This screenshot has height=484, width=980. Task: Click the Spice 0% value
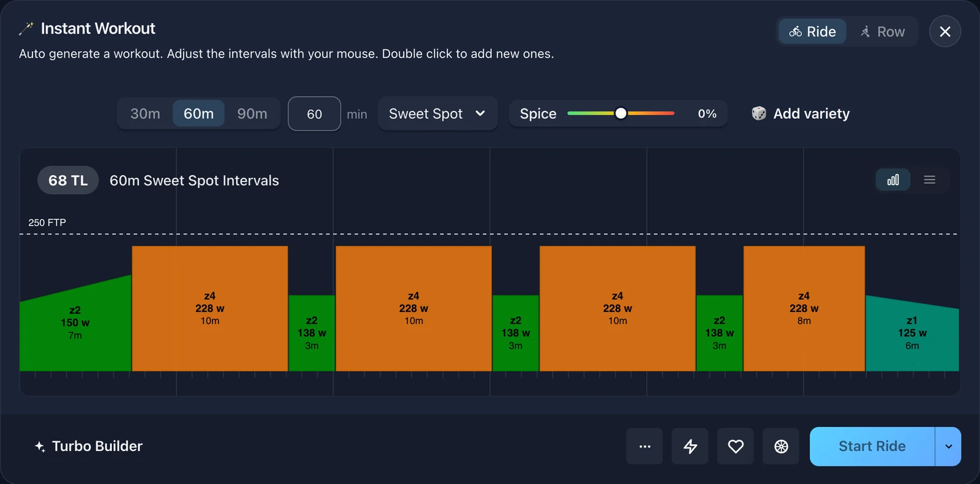tap(707, 113)
